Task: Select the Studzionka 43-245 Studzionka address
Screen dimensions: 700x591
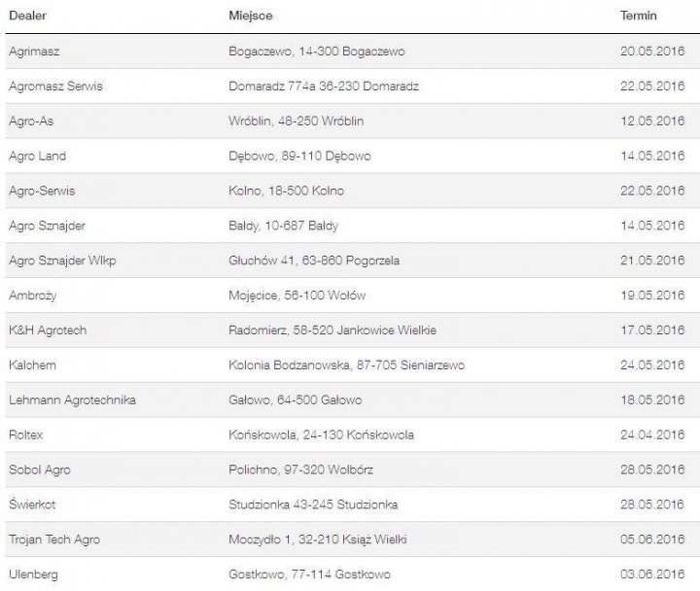Action: pos(312,505)
